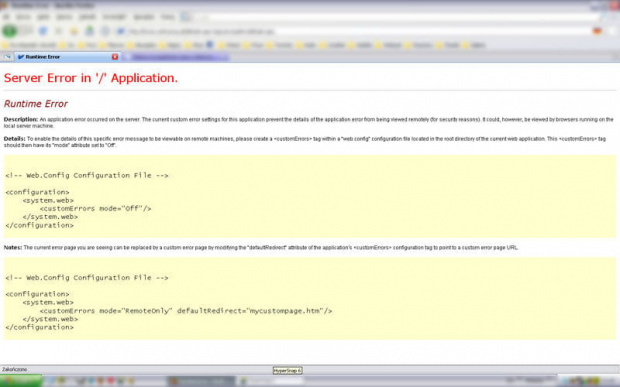Viewport: 620px width, 387px height.
Task: Click the line customErrors mode="RemoteOnly" defaultRedirect
Action: coord(186,311)
